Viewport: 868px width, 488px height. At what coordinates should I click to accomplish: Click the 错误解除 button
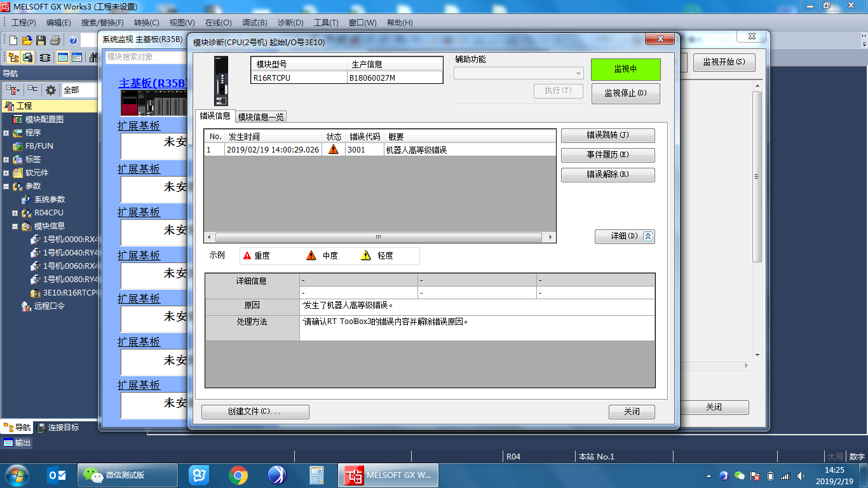(x=607, y=175)
